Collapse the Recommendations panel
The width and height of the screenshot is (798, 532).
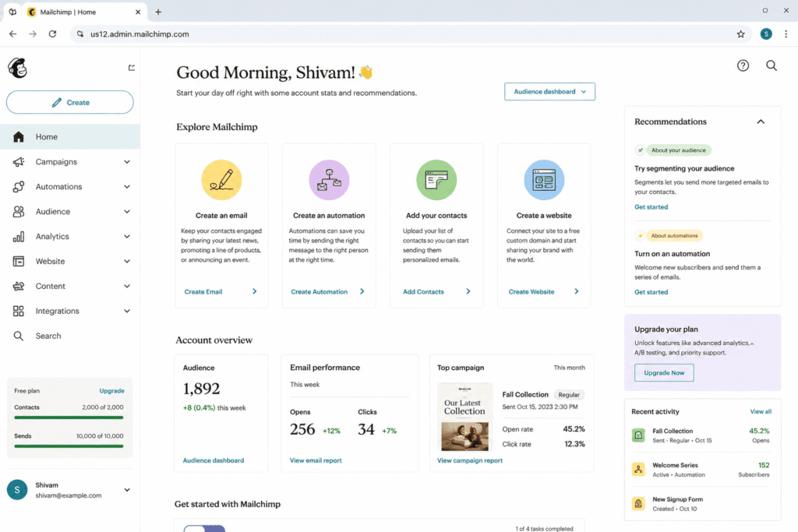click(761, 122)
